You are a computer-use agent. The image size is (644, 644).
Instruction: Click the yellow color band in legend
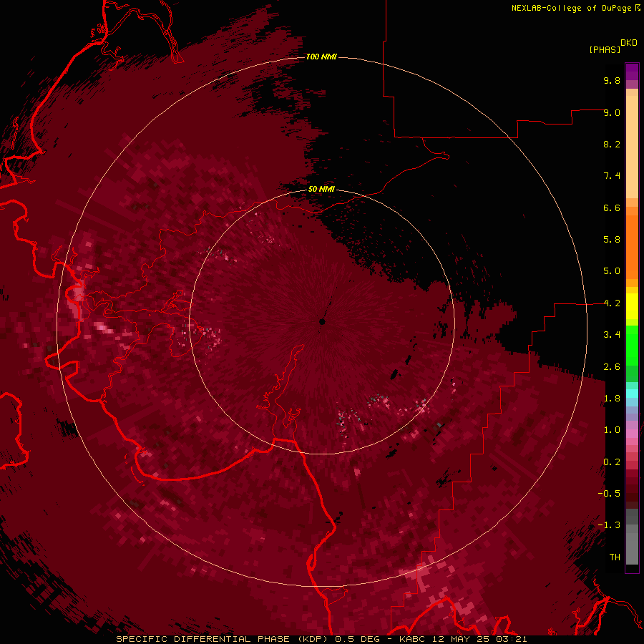coord(632,306)
